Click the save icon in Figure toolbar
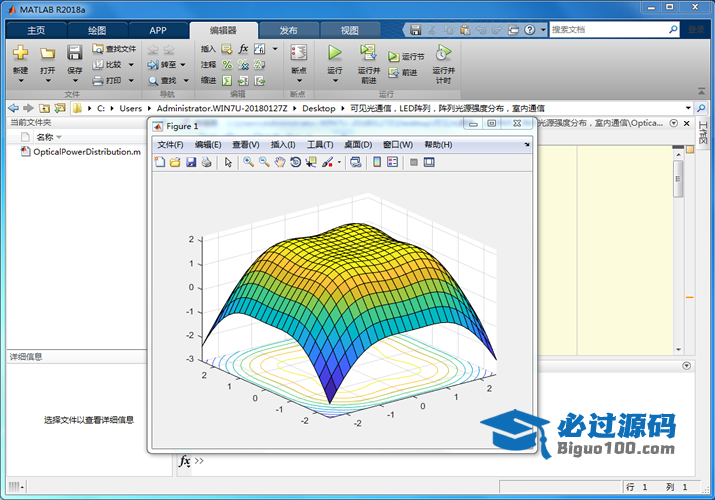The image size is (715, 500). [190, 162]
